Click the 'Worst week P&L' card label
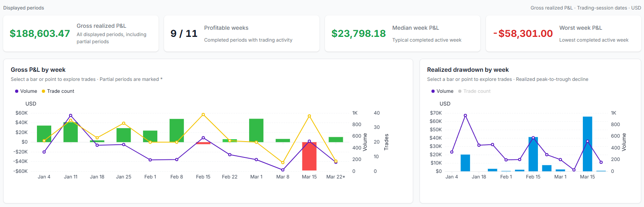Viewport: 644px width, 207px height. pyautogui.click(x=580, y=28)
